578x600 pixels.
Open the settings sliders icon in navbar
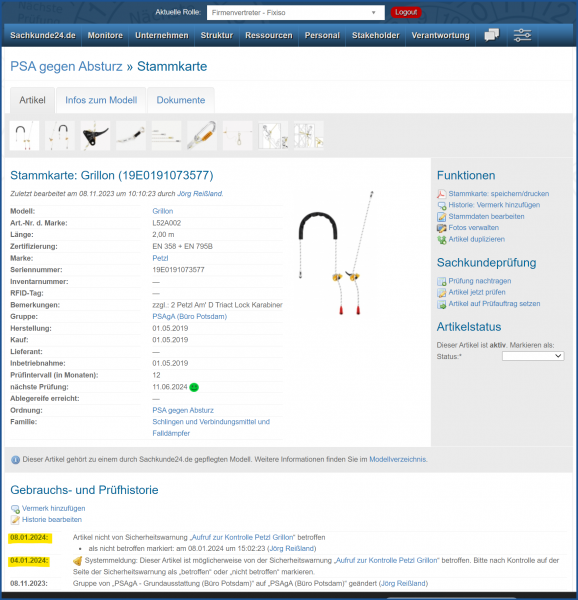[522, 35]
